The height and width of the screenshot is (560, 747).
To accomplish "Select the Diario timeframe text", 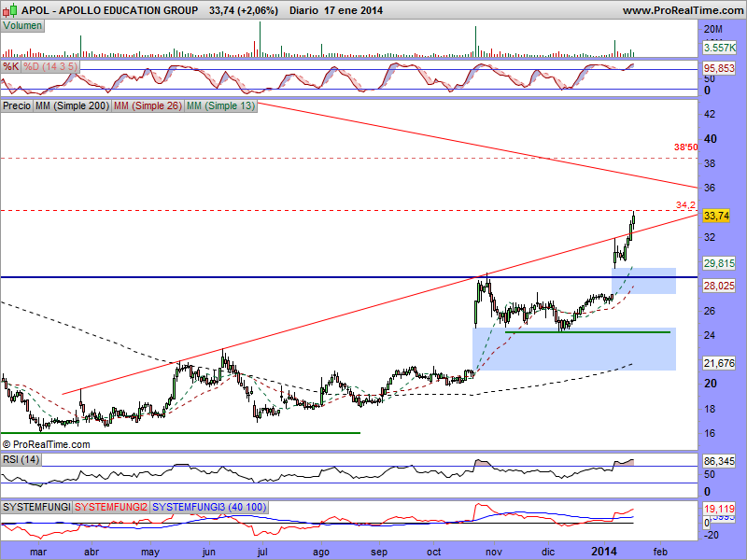I will tap(303, 10).
